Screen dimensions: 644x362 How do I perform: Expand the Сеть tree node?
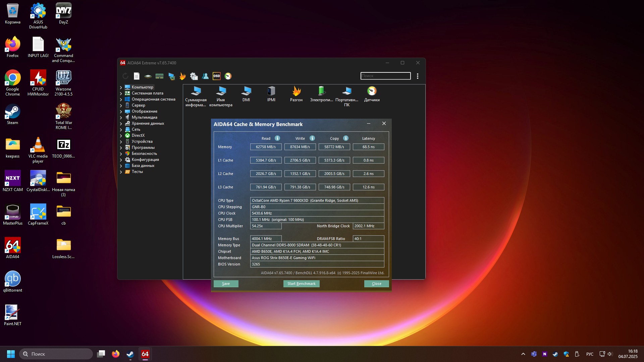[121, 129]
